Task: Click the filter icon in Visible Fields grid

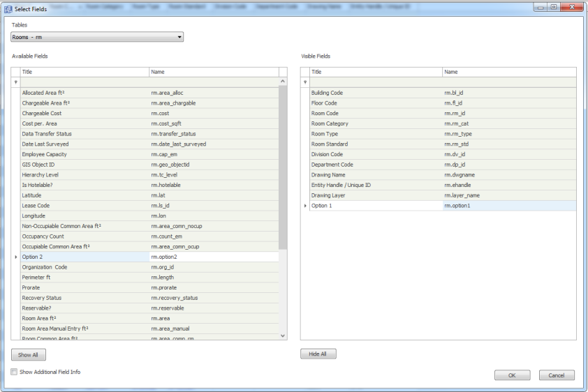Action: [x=304, y=82]
